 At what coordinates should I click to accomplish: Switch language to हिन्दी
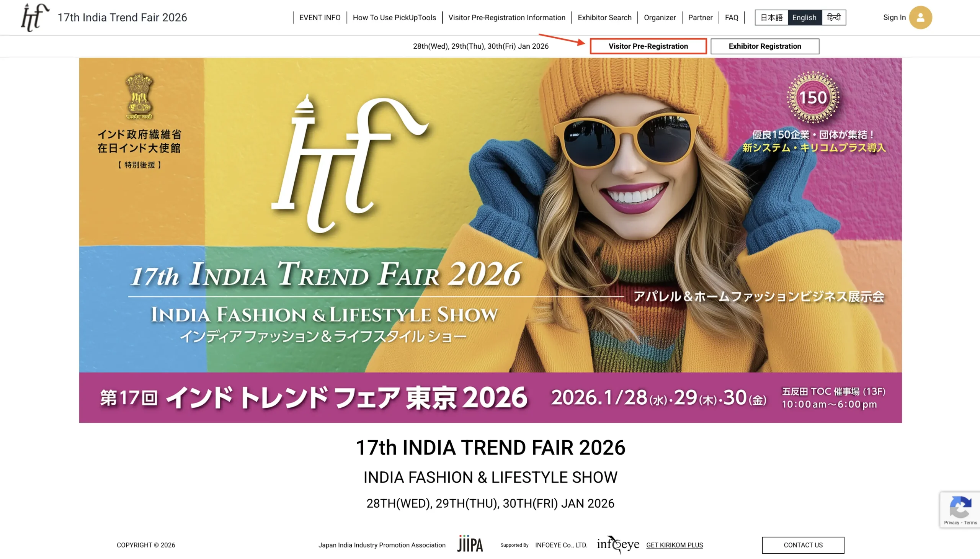coord(833,17)
